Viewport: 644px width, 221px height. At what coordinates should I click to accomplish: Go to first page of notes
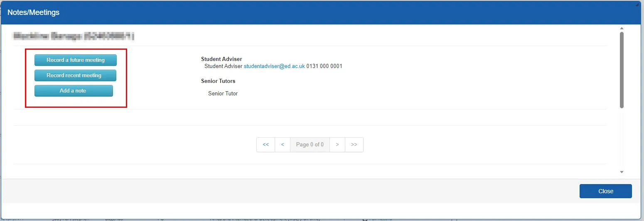266,145
